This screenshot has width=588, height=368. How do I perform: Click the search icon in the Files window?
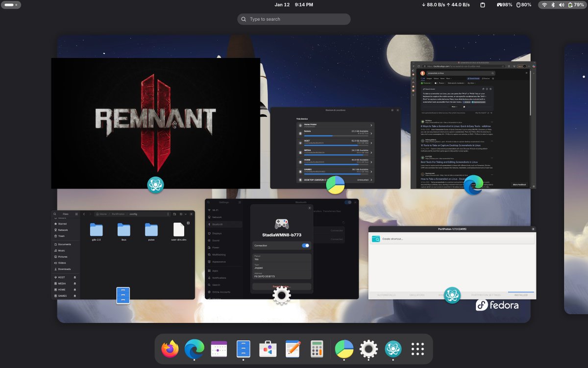pos(54,214)
